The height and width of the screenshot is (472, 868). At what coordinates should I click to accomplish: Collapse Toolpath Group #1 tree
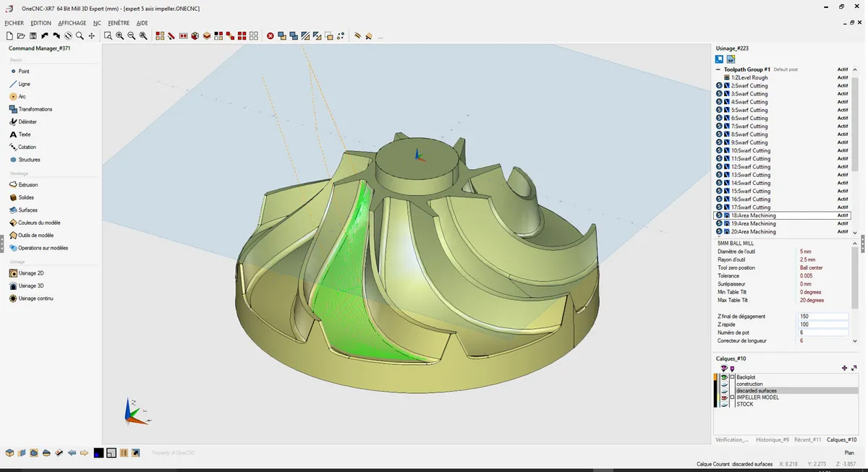pyautogui.click(x=718, y=69)
